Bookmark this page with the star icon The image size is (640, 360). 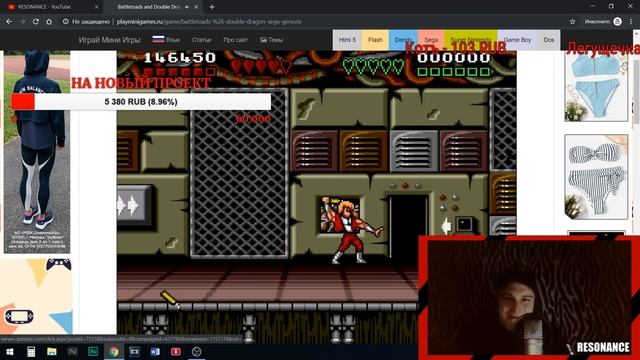tap(572, 22)
